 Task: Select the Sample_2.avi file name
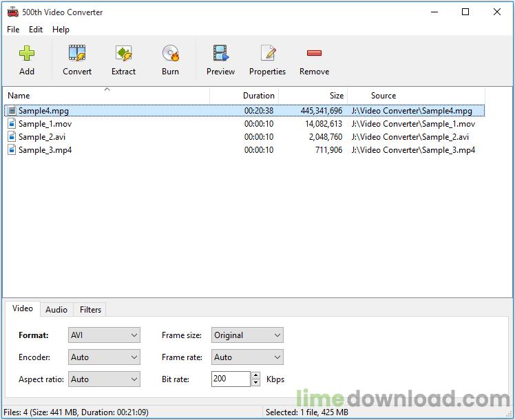pyautogui.click(x=42, y=136)
